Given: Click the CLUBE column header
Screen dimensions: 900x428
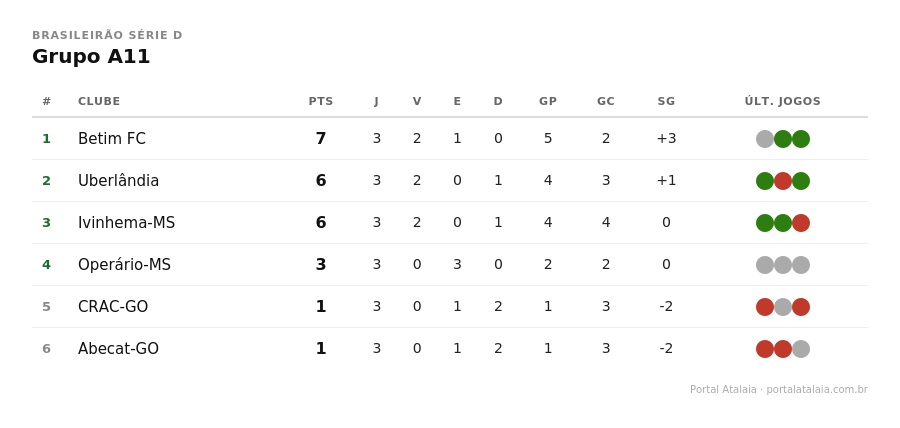Looking at the screenshot, I should tap(99, 102).
